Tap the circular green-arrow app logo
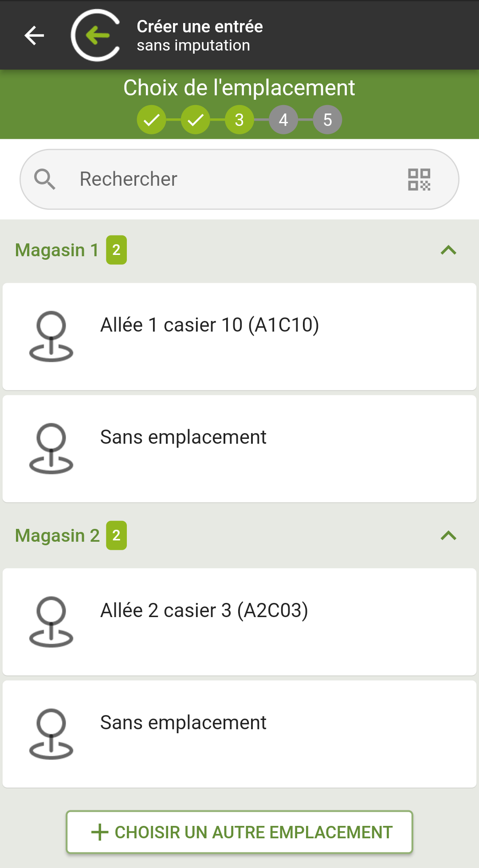The width and height of the screenshot is (479, 868). click(x=96, y=35)
